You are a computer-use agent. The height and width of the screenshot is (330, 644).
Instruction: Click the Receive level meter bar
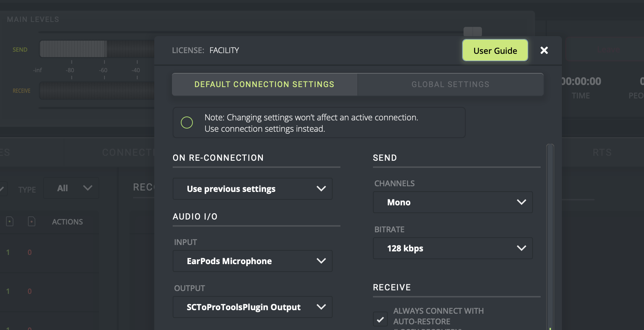96,91
